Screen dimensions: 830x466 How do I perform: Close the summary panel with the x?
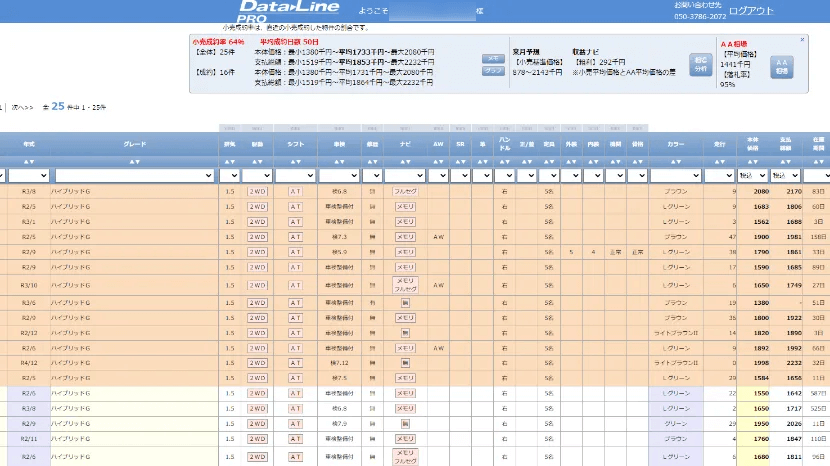802,40
